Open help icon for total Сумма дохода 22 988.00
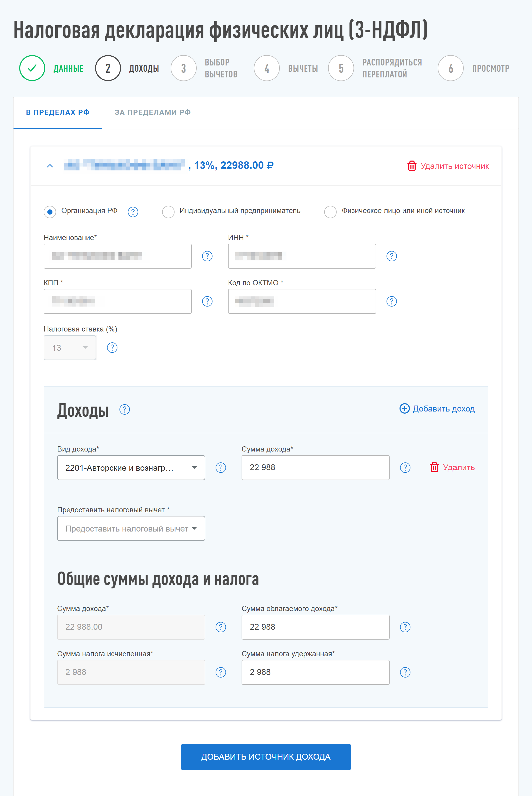This screenshot has height=796, width=532. pos(221,627)
